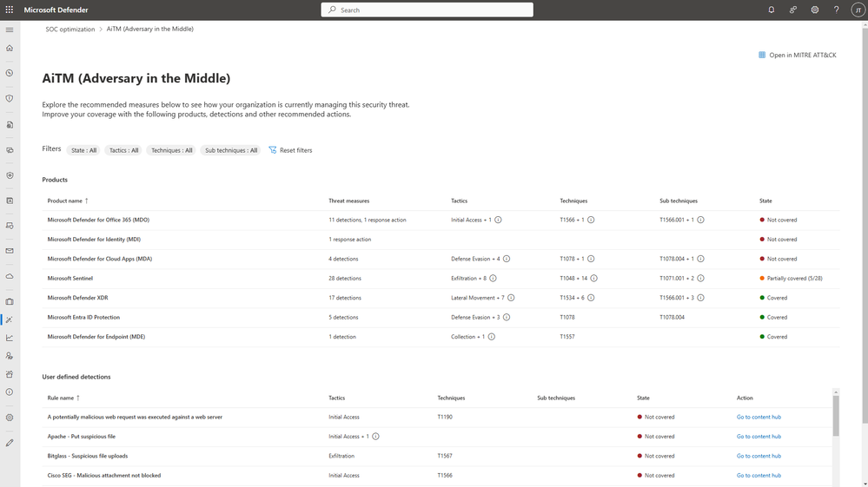Go to Home in sidebar
The height and width of the screenshot is (487, 868).
click(10, 48)
